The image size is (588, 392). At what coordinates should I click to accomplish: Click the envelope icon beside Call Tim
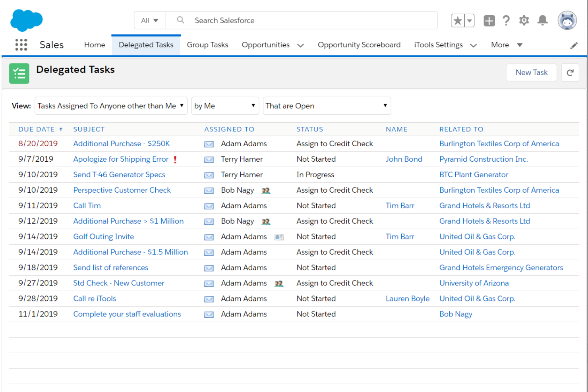[x=209, y=206]
